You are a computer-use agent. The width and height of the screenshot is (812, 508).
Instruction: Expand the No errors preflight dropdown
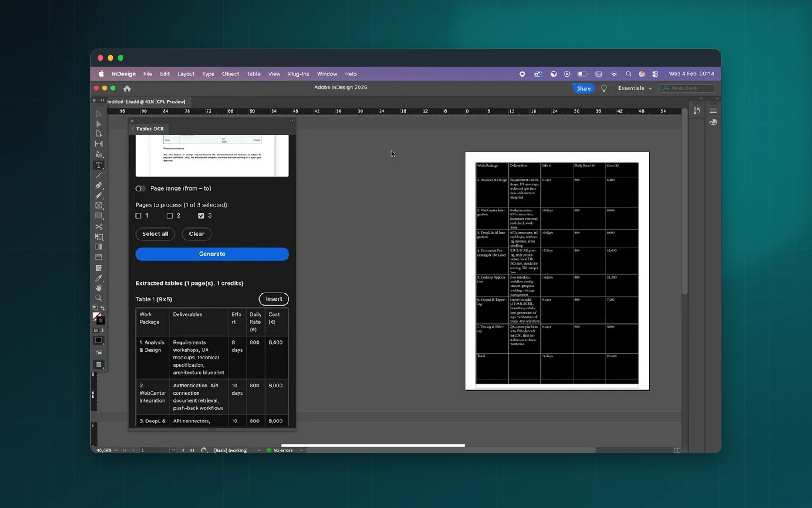(302, 450)
